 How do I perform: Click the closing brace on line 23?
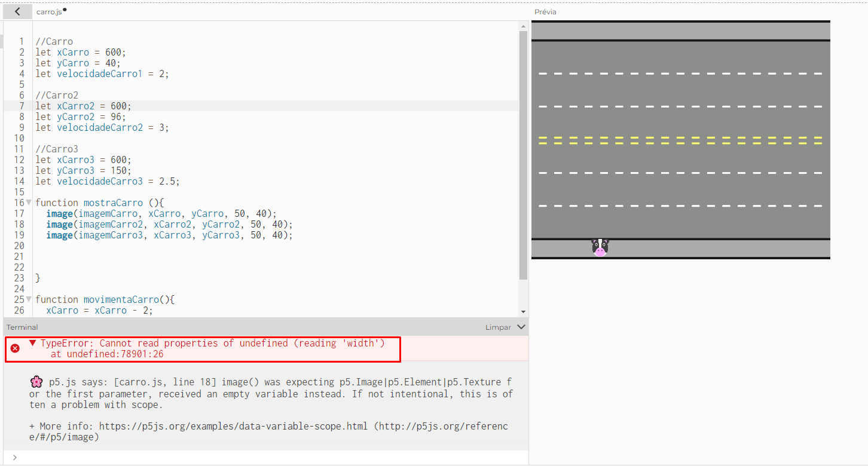38,278
